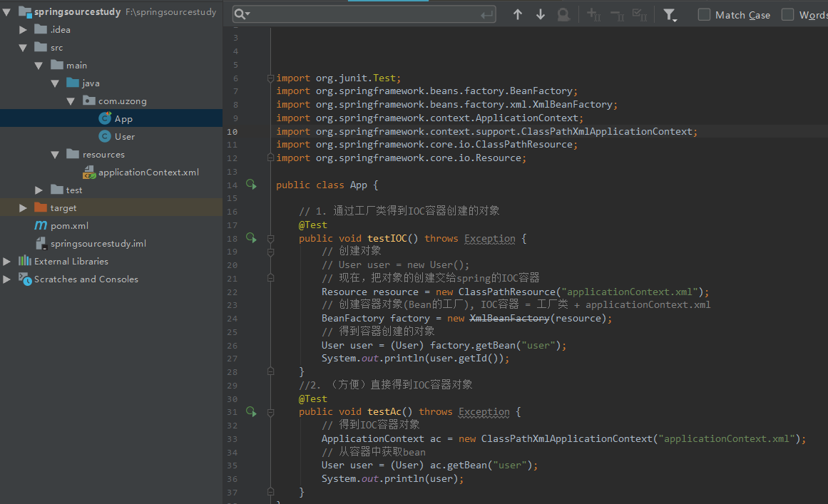This screenshot has height=504, width=828.
Task: Click the XmlBeanFactory deprecated constructor call
Action: tap(510, 318)
